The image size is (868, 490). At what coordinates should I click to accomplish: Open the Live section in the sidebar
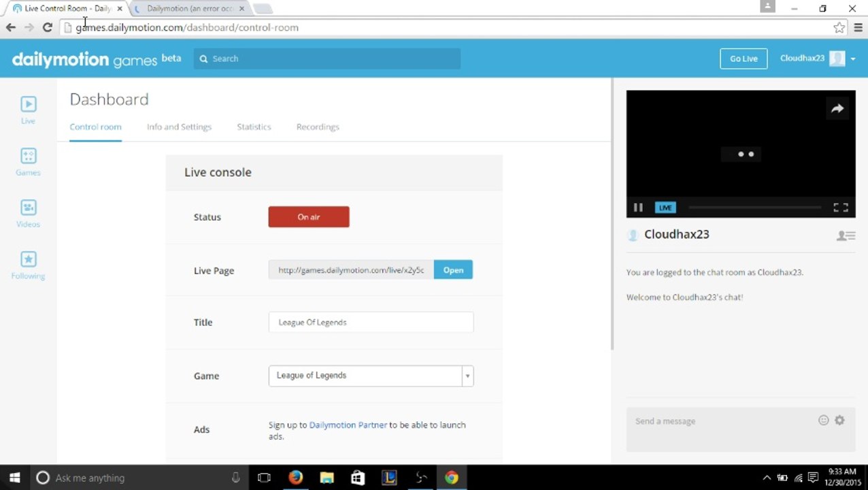click(28, 110)
